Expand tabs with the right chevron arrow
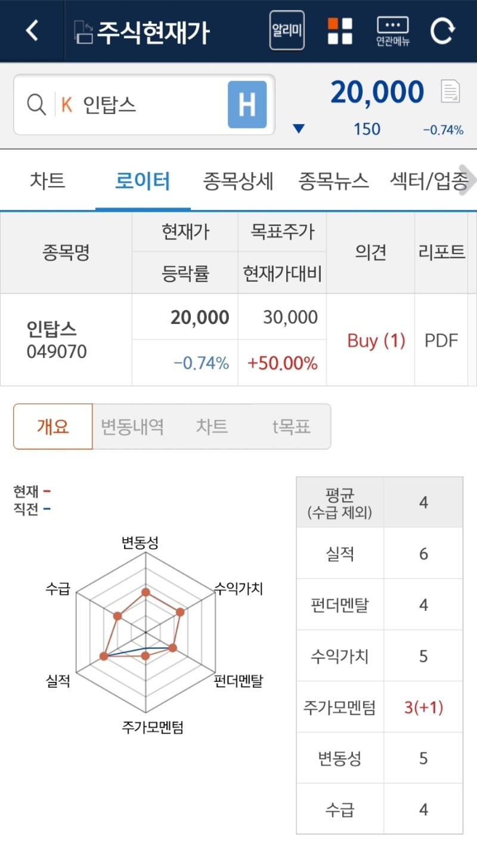Screen dimensions: 477x868 [x=468, y=181]
